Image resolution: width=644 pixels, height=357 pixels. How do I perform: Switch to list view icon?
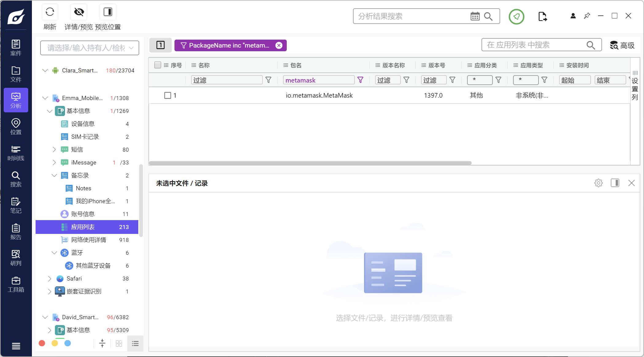click(x=135, y=343)
